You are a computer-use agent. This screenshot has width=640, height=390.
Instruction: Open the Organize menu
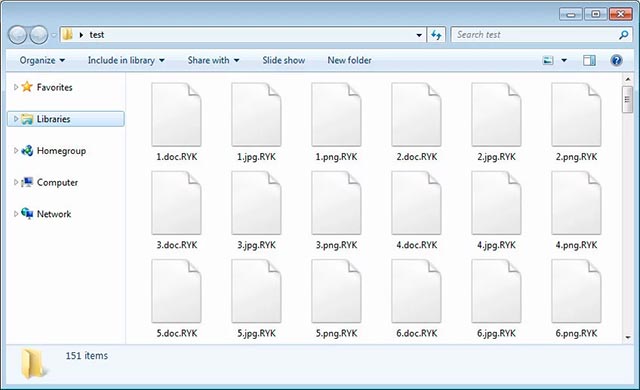(42, 60)
